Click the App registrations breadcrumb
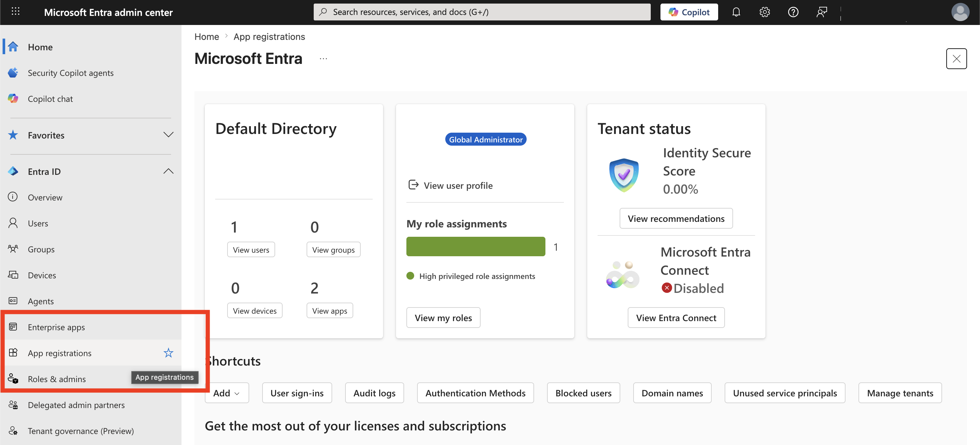The image size is (980, 445). (269, 37)
